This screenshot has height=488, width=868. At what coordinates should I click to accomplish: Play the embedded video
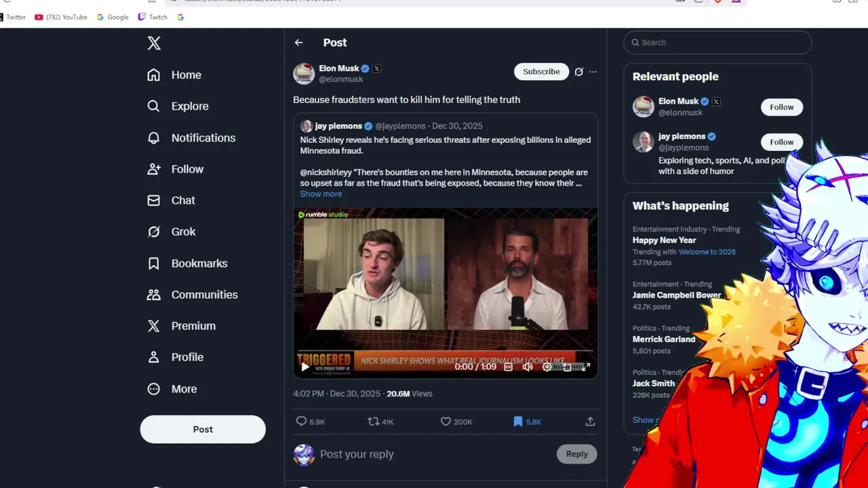click(304, 367)
